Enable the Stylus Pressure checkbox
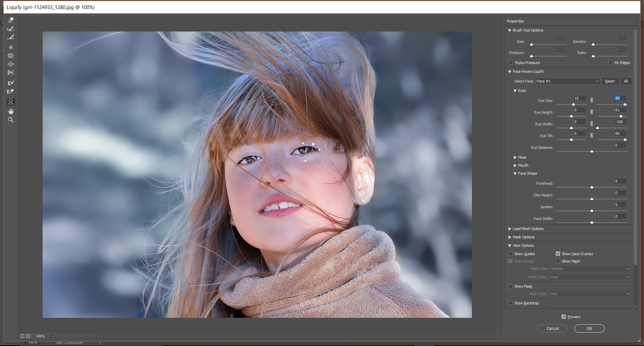 (511, 63)
